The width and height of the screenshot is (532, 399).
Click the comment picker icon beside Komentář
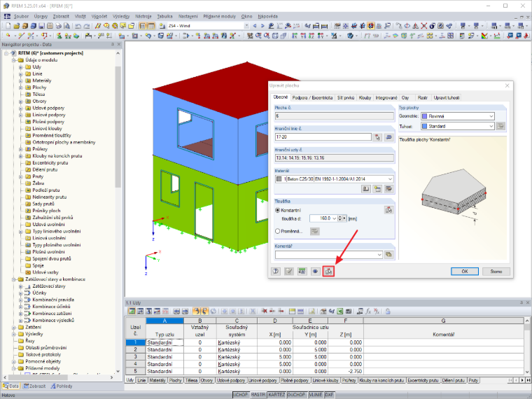(x=388, y=255)
